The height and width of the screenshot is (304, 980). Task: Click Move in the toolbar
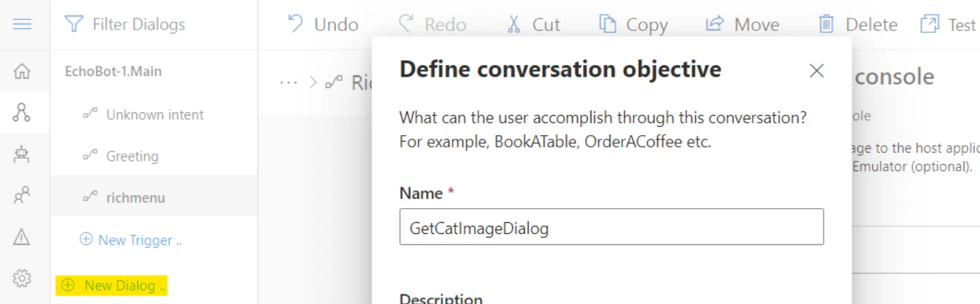[x=743, y=24]
